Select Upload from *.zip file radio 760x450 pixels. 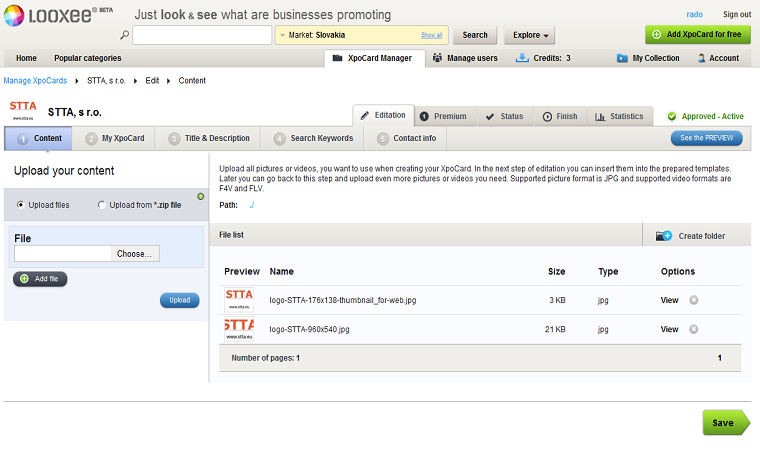tap(101, 205)
